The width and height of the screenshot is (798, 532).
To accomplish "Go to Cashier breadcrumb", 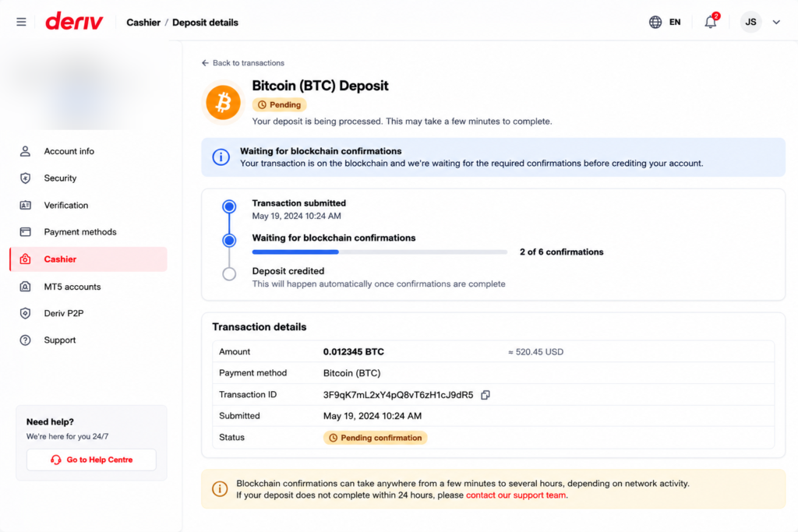I will tap(143, 23).
